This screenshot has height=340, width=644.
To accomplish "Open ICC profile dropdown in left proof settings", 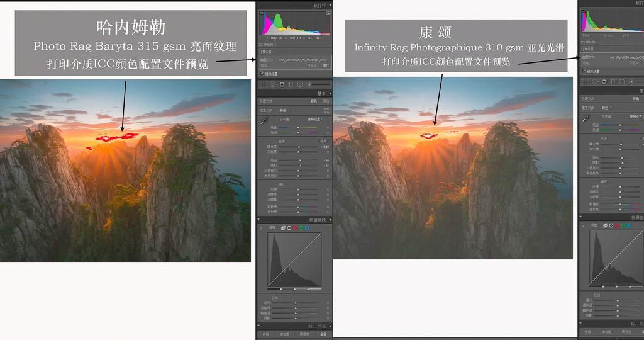I will pyautogui.click(x=303, y=60).
